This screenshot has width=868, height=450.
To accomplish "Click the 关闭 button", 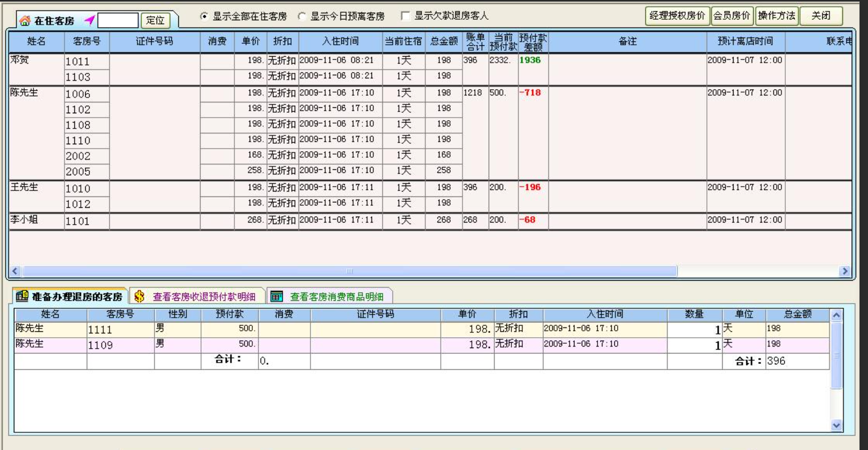I will point(821,16).
